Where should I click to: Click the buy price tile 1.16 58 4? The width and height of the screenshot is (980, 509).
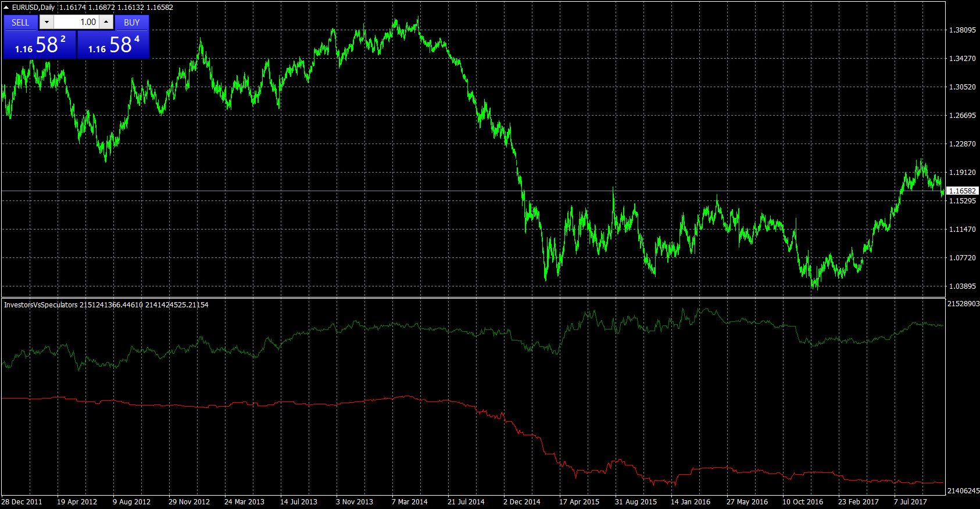(x=113, y=45)
